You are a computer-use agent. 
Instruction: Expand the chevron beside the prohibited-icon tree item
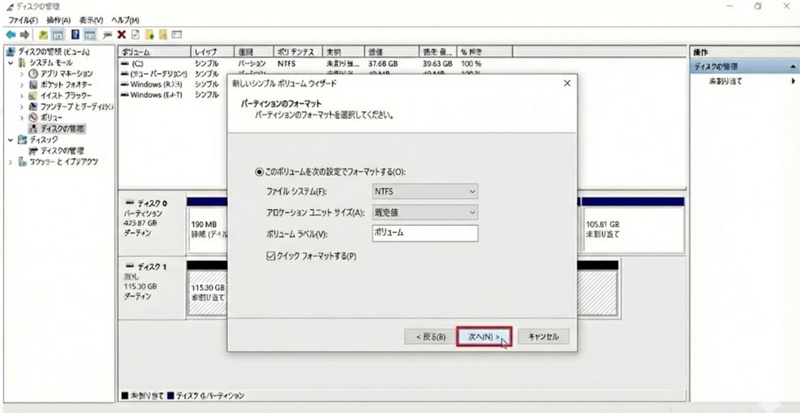22,117
